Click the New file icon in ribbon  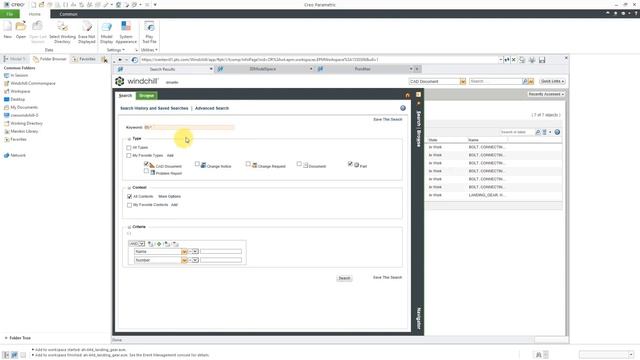click(x=8, y=27)
